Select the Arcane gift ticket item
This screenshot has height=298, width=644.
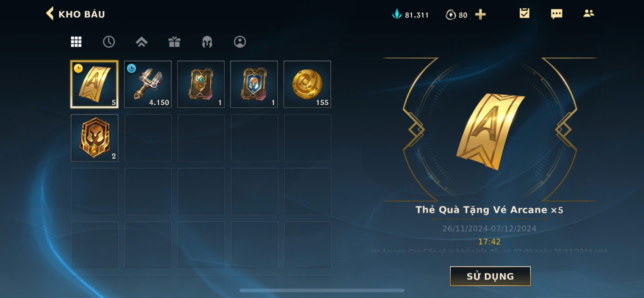(x=94, y=84)
